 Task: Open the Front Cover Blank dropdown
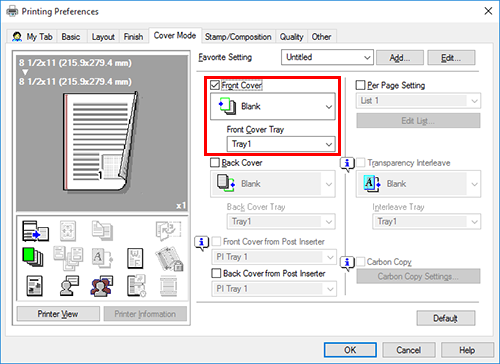click(x=273, y=106)
